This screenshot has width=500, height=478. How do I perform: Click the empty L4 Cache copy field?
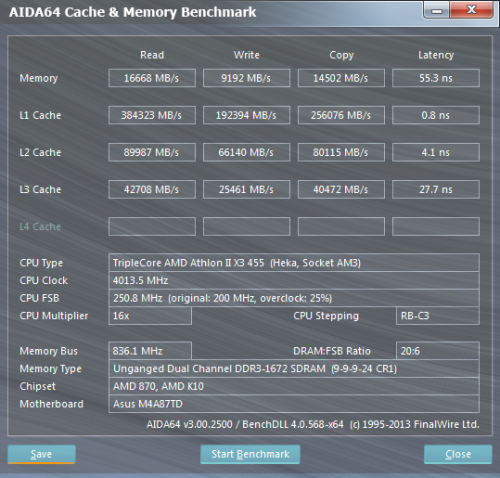coord(341,227)
